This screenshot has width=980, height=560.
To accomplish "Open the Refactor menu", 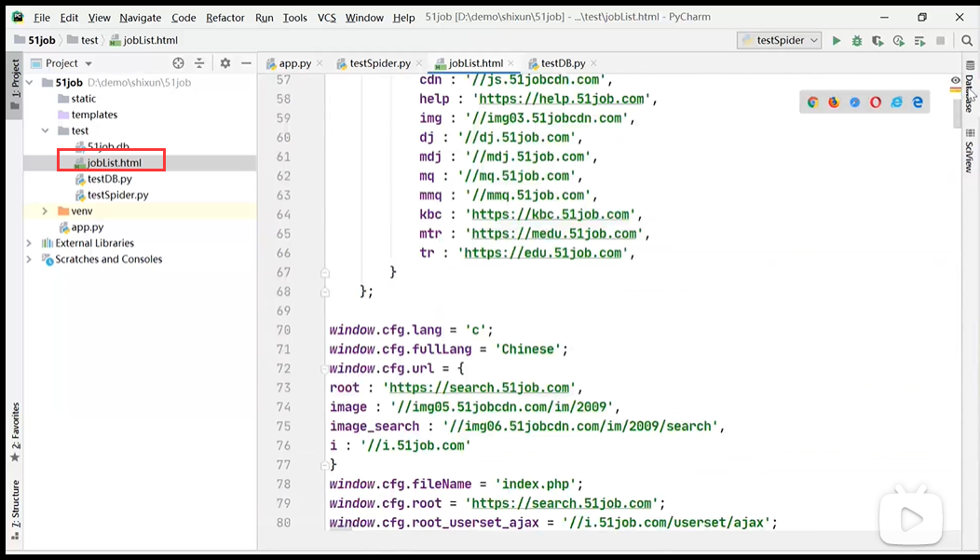I will pos(225,18).
